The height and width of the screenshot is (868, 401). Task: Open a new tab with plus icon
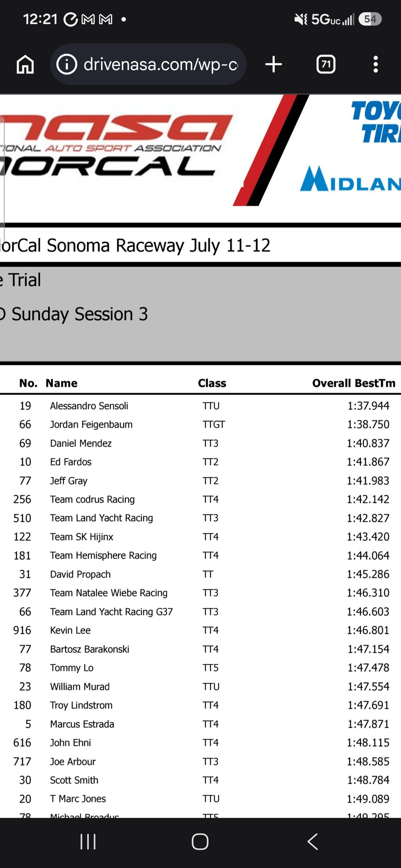273,65
